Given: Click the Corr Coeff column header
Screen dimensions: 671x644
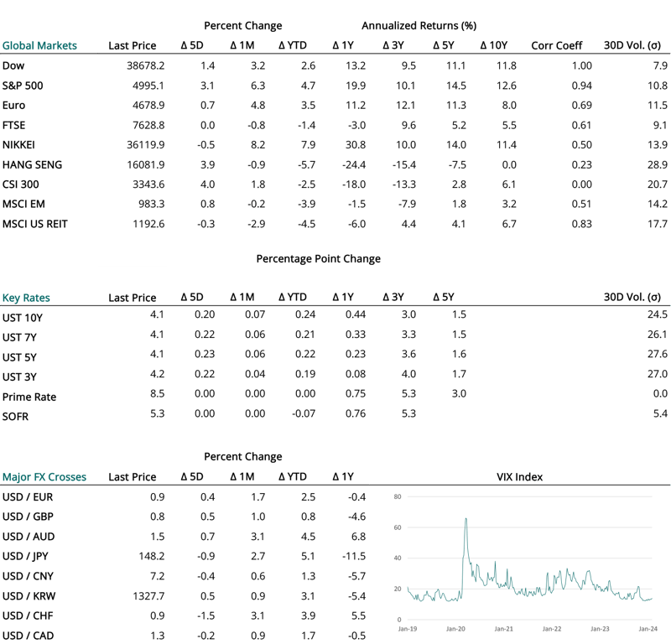Looking at the screenshot, I should 556,44.
